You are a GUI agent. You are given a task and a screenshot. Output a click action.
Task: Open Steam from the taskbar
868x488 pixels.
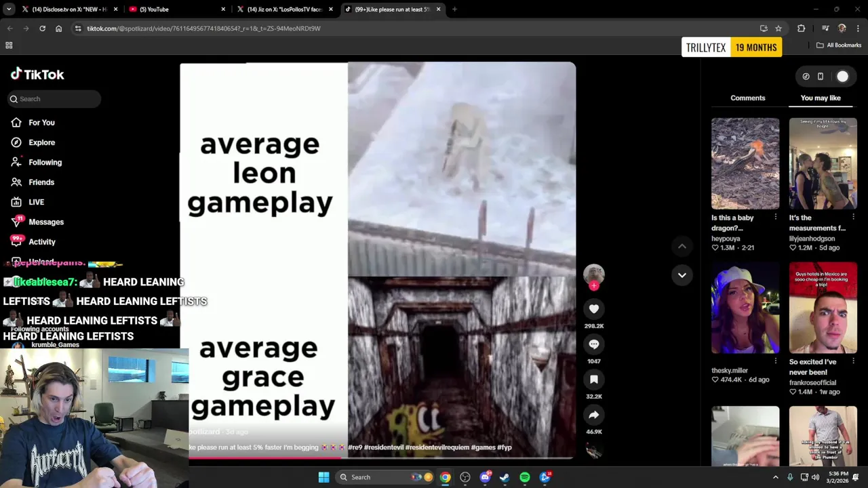(x=505, y=477)
